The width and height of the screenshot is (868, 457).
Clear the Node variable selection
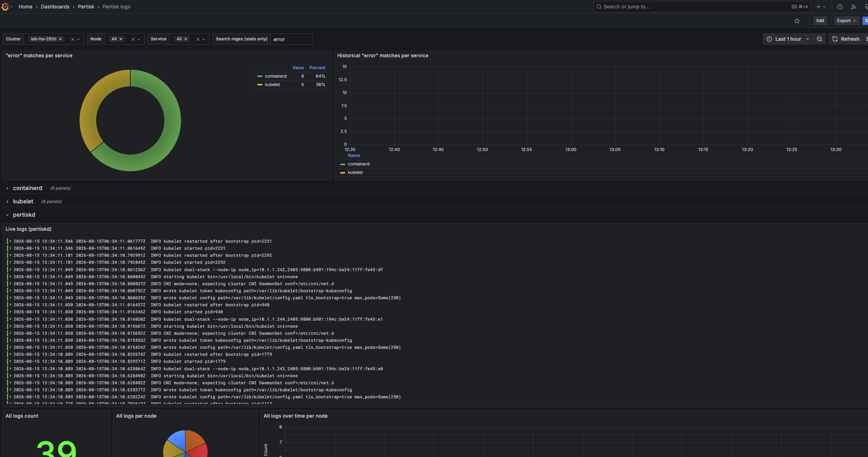(x=133, y=39)
